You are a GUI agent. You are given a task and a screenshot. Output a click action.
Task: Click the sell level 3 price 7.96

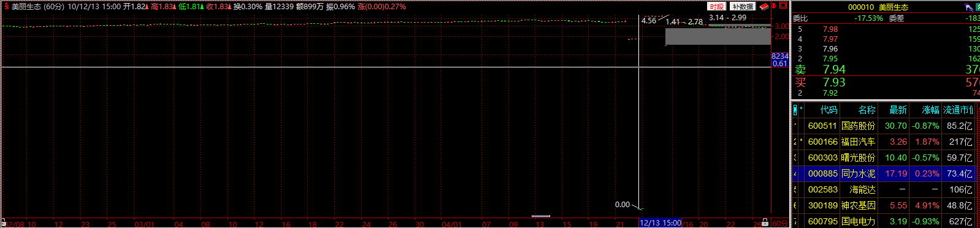(830, 48)
